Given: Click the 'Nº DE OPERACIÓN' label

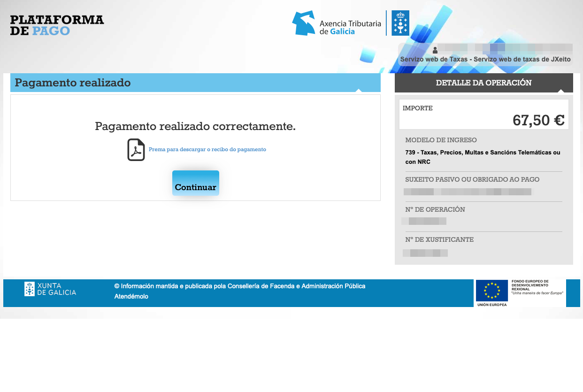Looking at the screenshot, I should point(435,209).
